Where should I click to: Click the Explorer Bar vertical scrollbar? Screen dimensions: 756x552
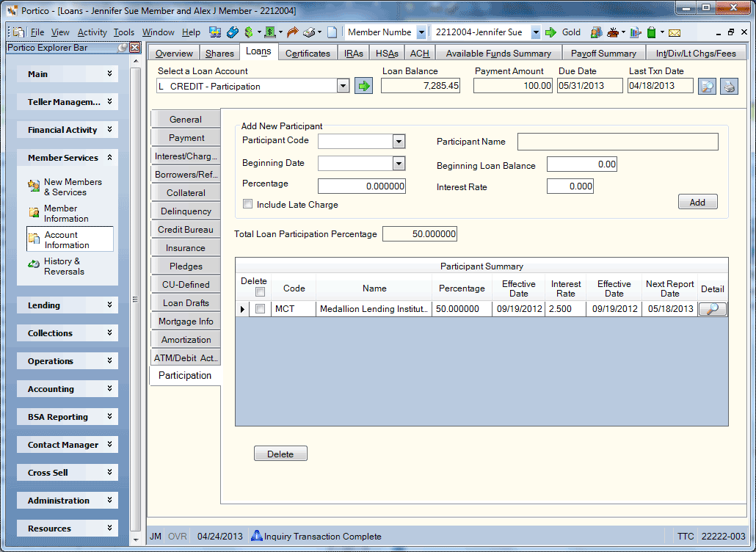point(136,299)
